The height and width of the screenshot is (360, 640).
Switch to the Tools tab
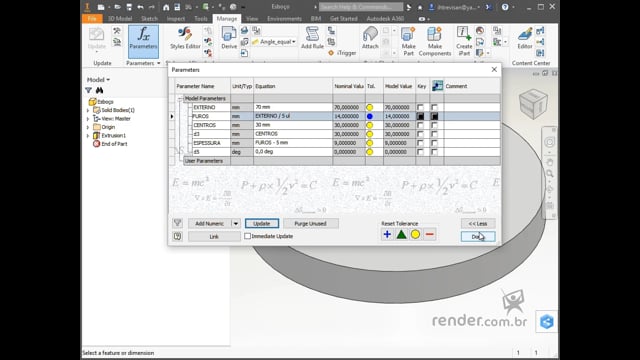201,19
